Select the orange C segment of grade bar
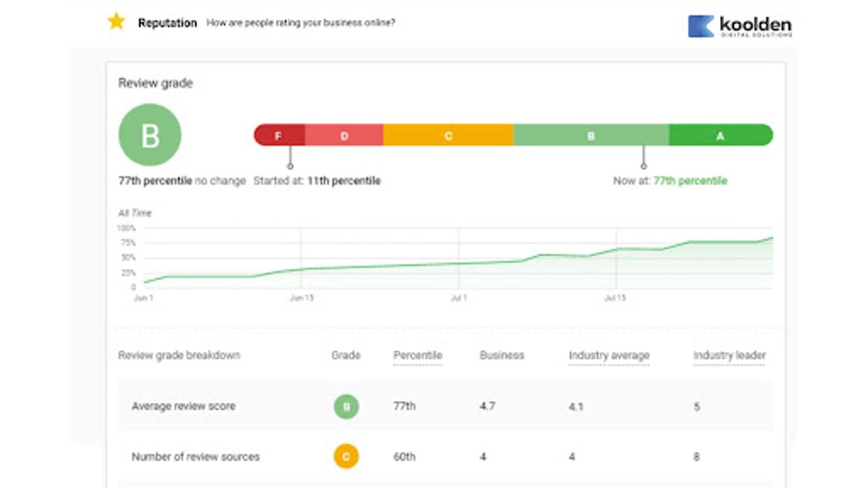This screenshot has width=868, height=488. (x=448, y=136)
